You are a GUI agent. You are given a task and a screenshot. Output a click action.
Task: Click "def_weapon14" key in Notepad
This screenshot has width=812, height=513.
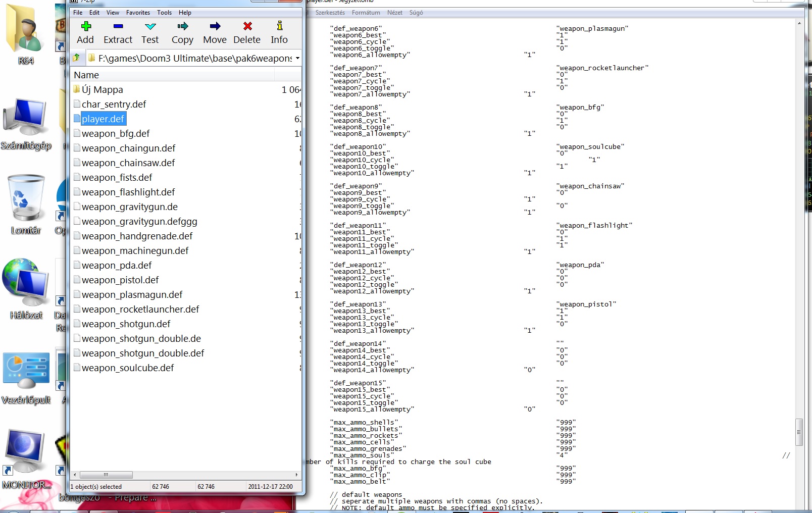(358, 343)
